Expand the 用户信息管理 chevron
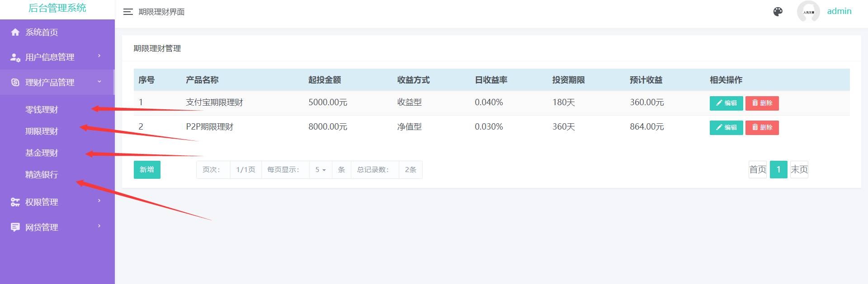The width and height of the screenshot is (868, 284). point(99,56)
